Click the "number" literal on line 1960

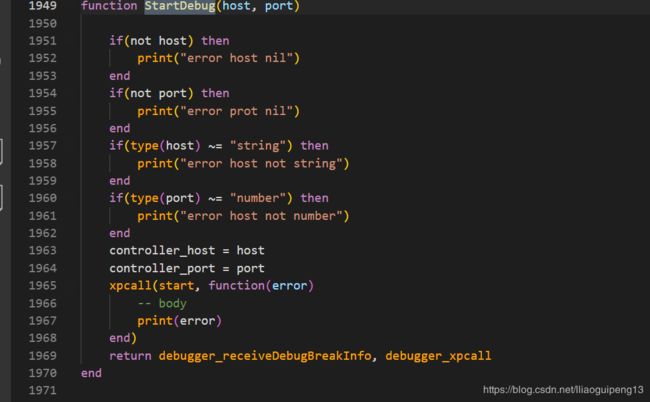(257, 198)
